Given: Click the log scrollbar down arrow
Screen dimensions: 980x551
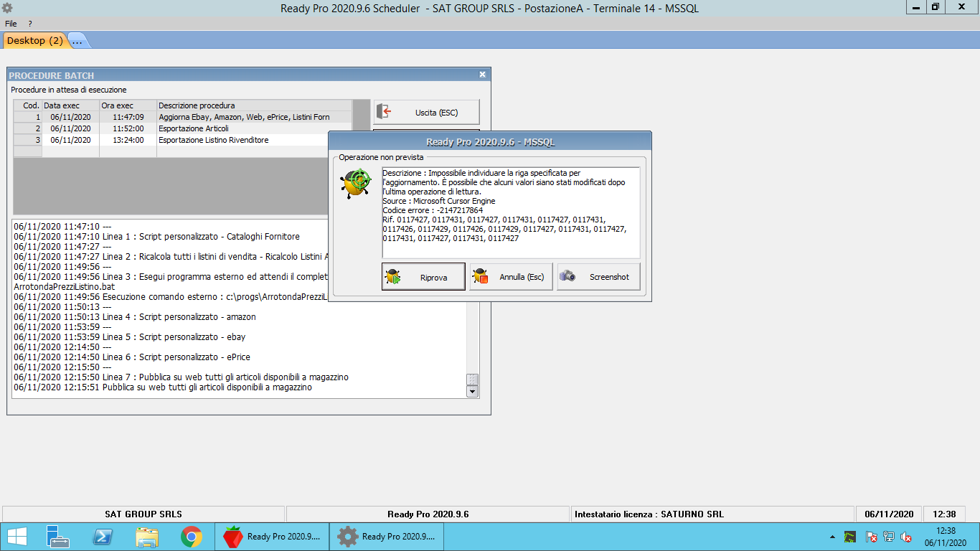Looking at the screenshot, I should tap(472, 392).
